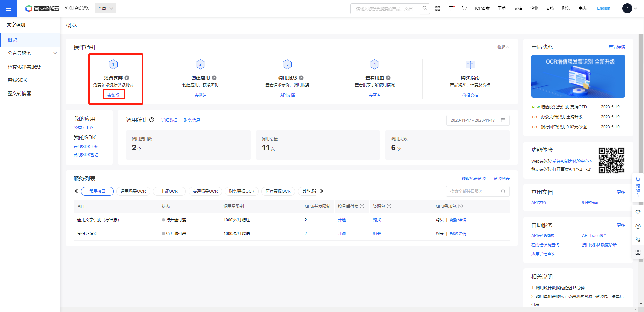Click the 购买指南 book icon
644x312 pixels.
tap(470, 64)
